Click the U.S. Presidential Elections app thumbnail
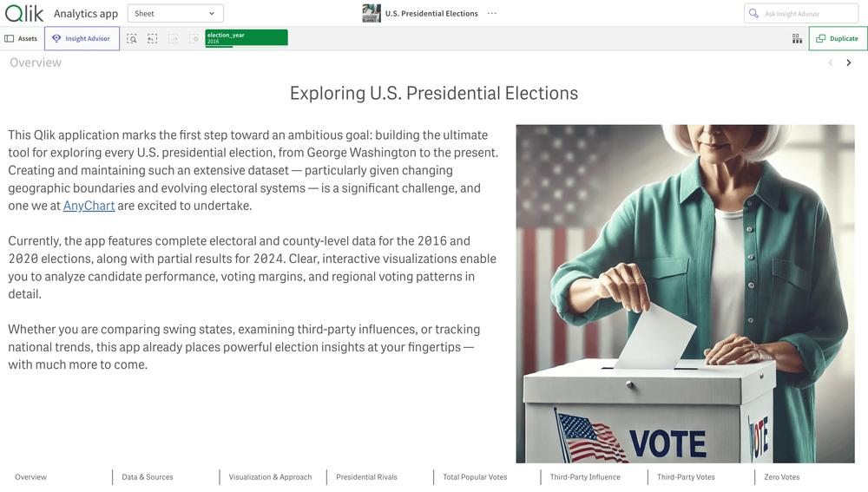 (372, 13)
